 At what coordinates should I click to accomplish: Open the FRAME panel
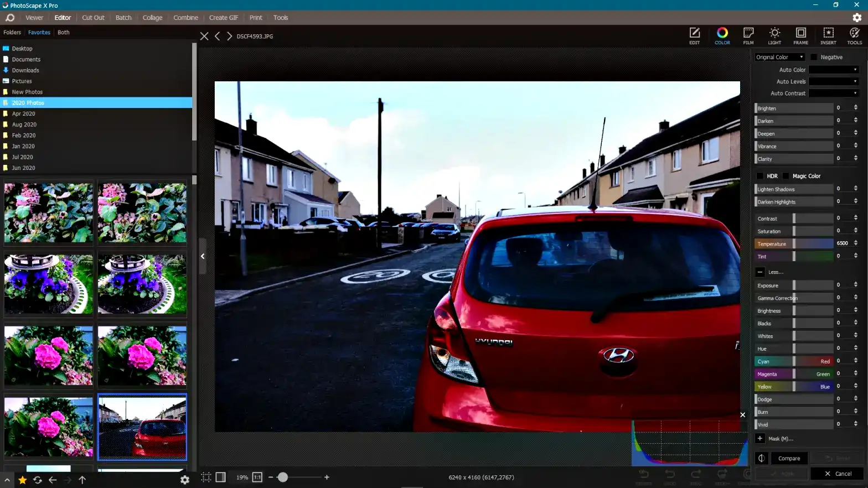[800, 36]
